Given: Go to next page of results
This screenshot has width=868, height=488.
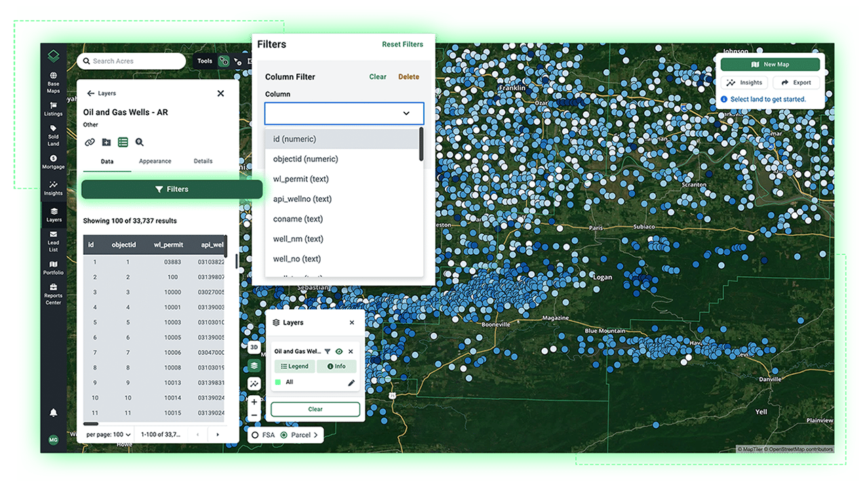Looking at the screenshot, I should tap(218, 434).
